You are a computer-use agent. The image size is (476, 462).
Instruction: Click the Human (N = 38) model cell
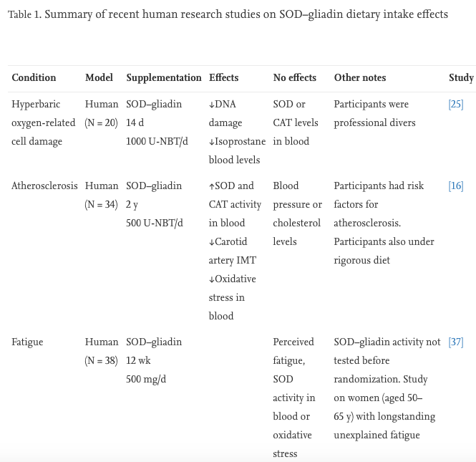point(101,351)
